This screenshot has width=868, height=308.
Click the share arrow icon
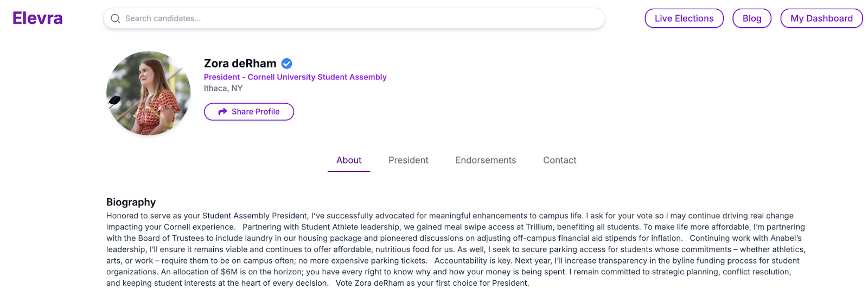222,112
